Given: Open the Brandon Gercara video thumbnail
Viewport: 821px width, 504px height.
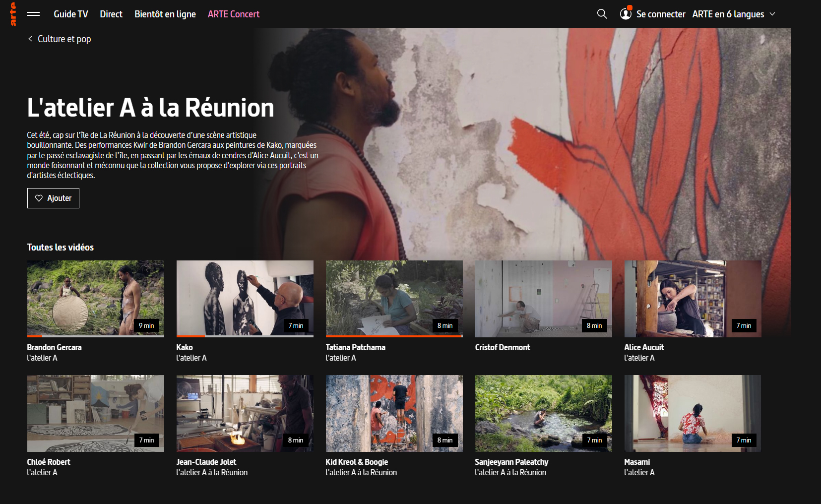Looking at the screenshot, I should [x=95, y=298].
